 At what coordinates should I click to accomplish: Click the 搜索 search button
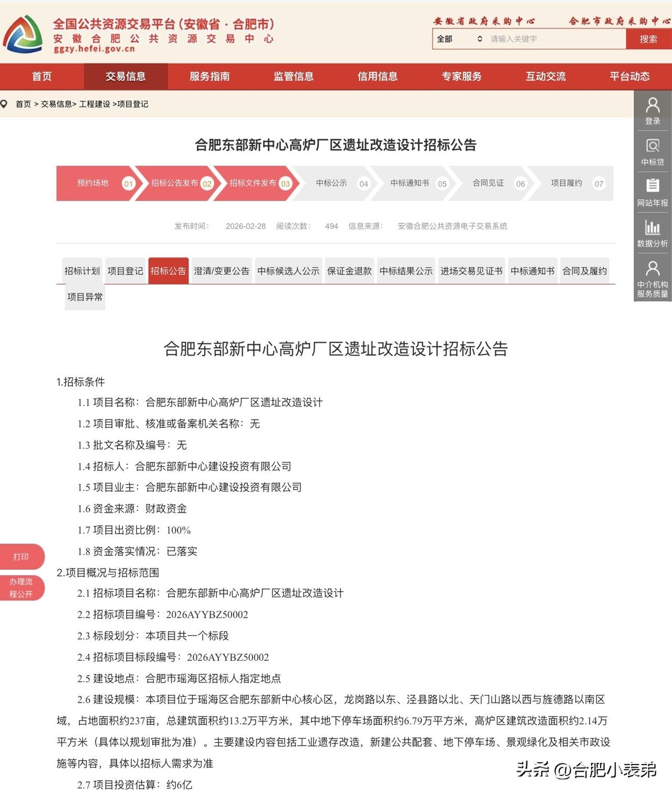648,39
